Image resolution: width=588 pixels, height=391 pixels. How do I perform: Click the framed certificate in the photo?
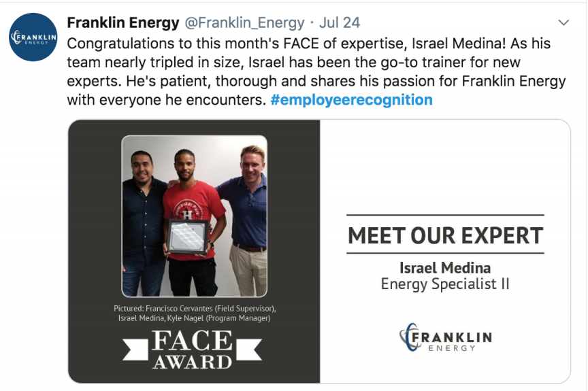pyautogui.click(x=188, y=237)
